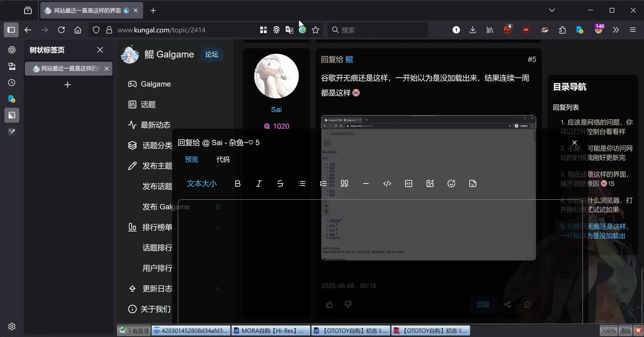Click 论坛 forum badge

[x=212, y=54]
